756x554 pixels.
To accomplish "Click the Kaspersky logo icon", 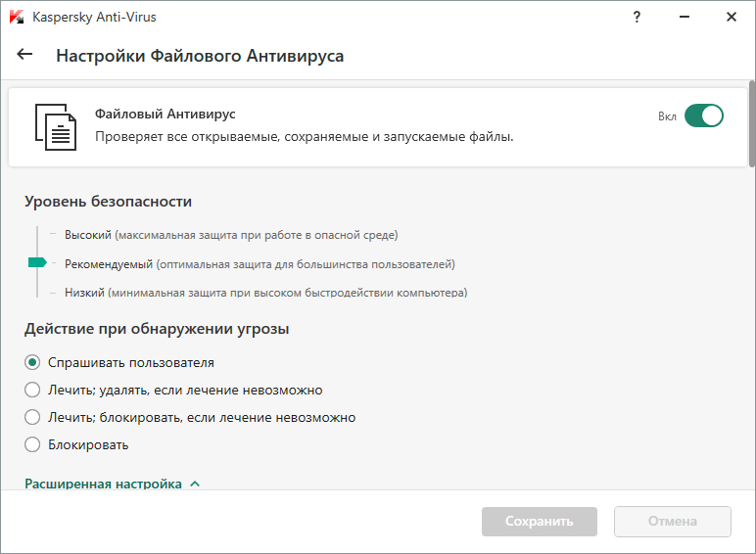I will point(16,17).
